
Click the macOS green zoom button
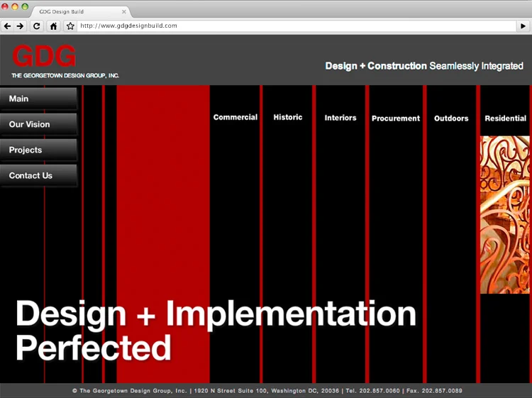(25, 6)
